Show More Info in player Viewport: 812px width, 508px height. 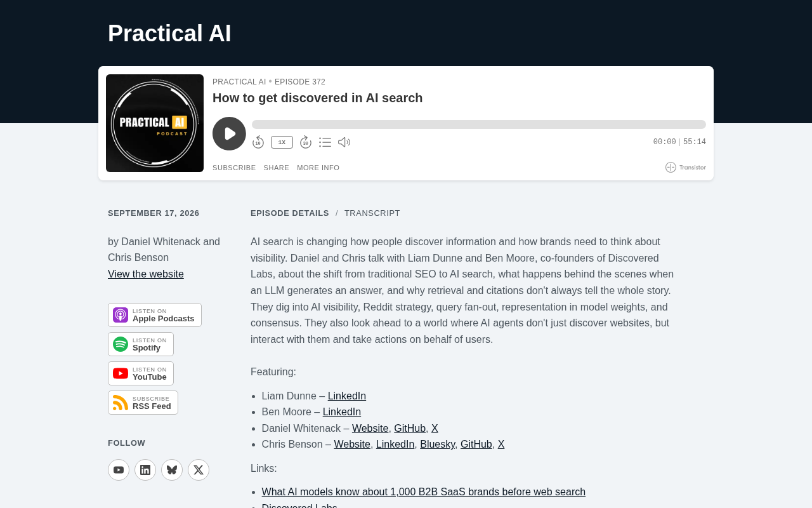[318, 168]
